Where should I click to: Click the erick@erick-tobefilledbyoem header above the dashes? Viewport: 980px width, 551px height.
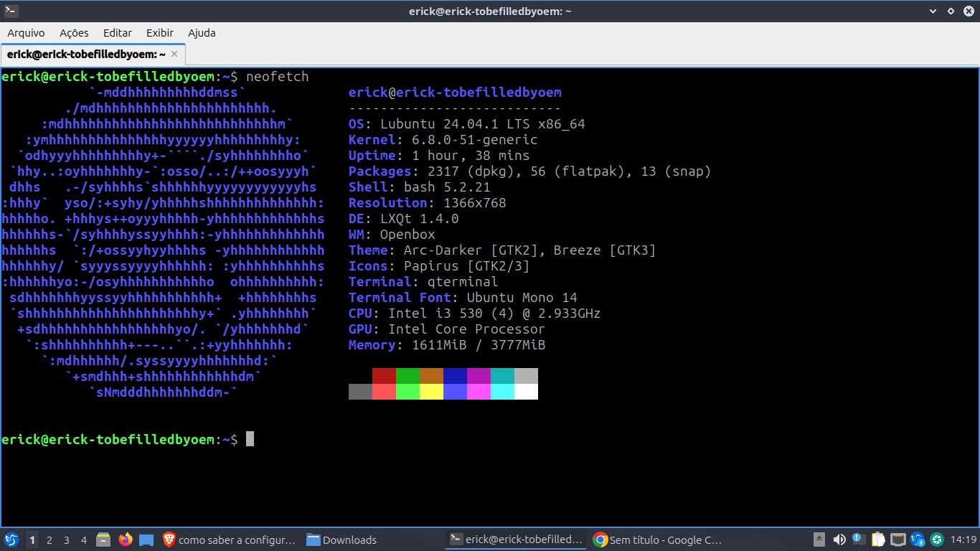pos(455,93)
